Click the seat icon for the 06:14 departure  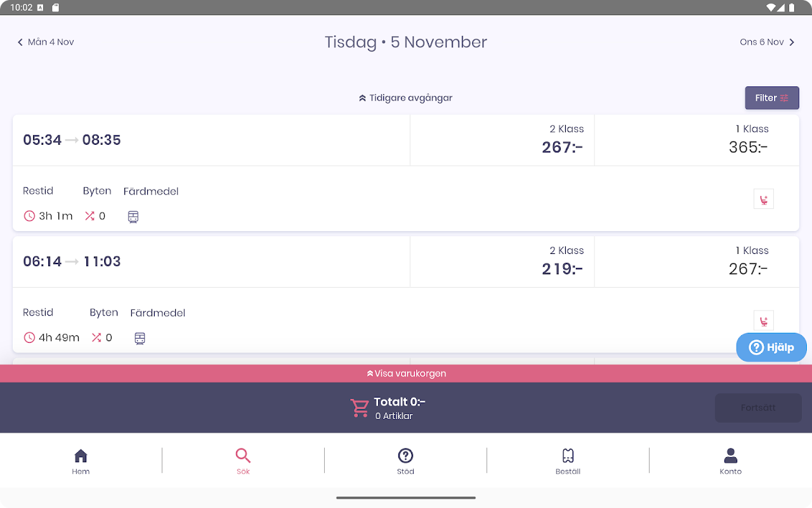click(x=764, y=321)
